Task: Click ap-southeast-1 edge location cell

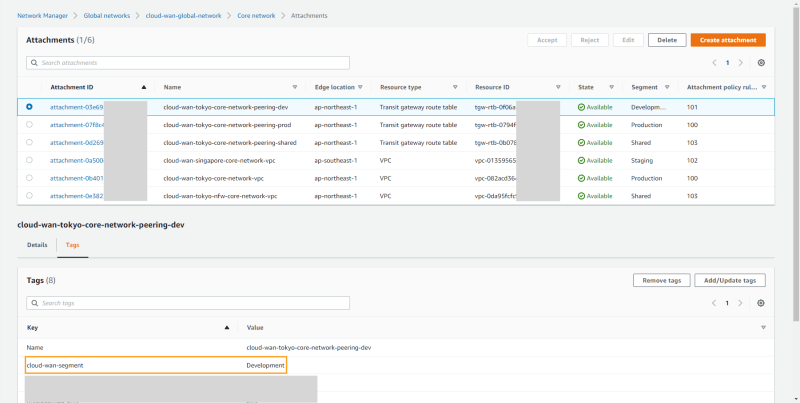Action: pyautogui.click(x=336, y=160)
